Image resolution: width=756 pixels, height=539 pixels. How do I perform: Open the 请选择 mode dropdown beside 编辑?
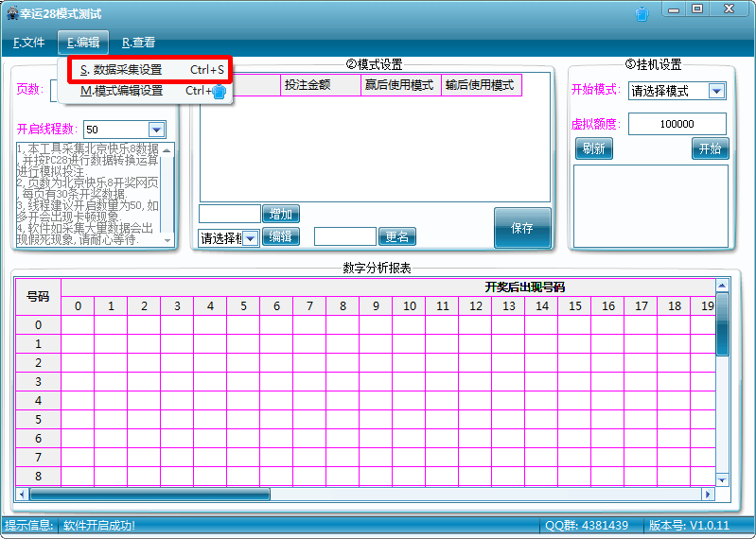250,238
